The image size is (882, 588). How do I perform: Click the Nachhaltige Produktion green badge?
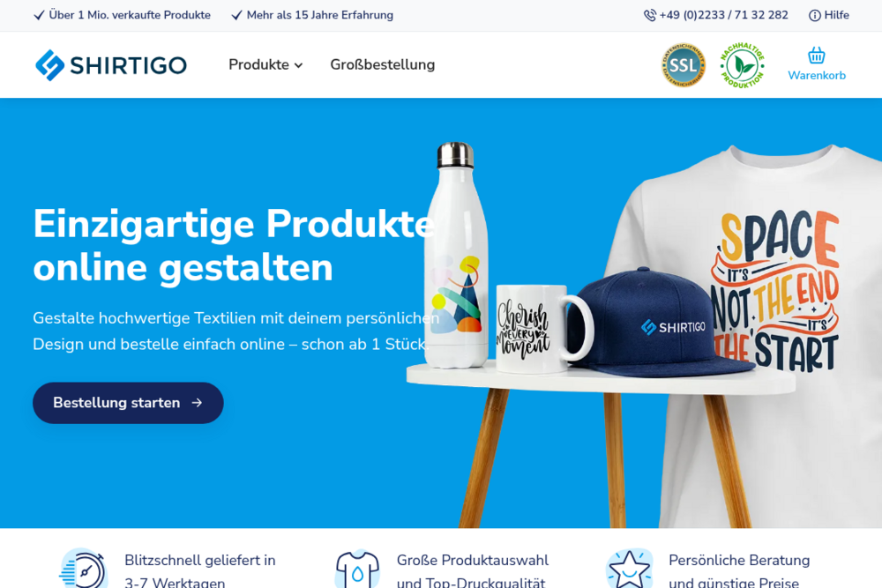(x=742, y=64)
